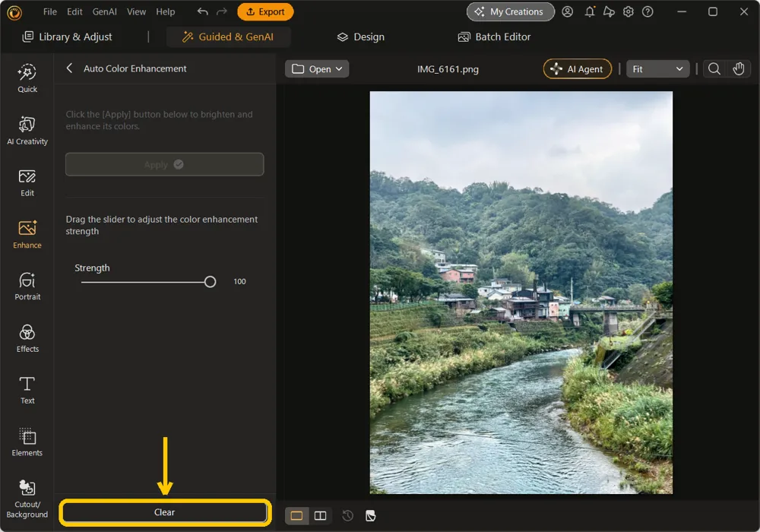Viewport: 760px width, 532px height.
Task: Maximize the application window
Action: [x=713, y=11]
